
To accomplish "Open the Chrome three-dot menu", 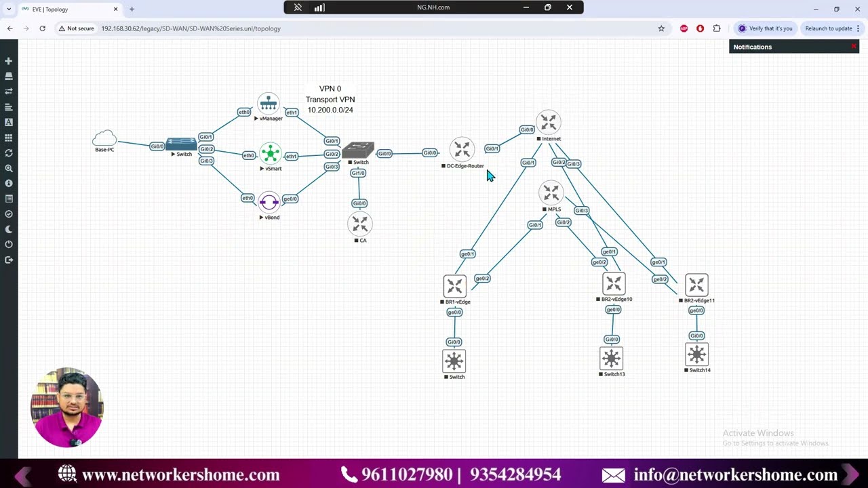I will click(x=858, y=28).
